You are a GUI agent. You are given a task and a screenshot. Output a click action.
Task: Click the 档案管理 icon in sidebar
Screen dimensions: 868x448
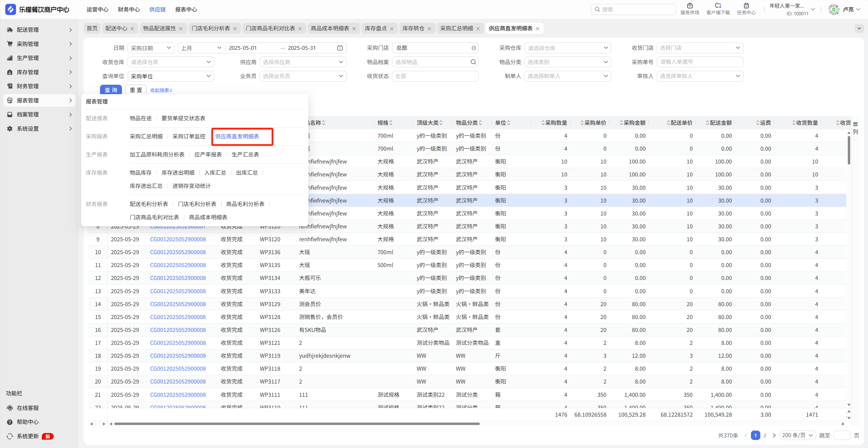10,114
